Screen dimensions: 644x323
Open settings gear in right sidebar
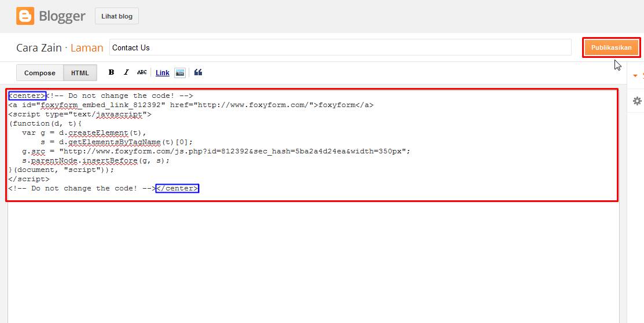pos(637,101)
